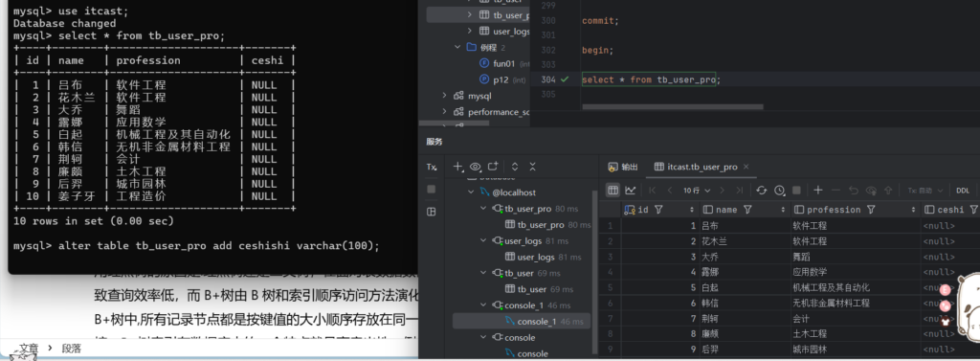
Task: Toggle the eye view options in services toolbar
Action: [x=475, y=167]
